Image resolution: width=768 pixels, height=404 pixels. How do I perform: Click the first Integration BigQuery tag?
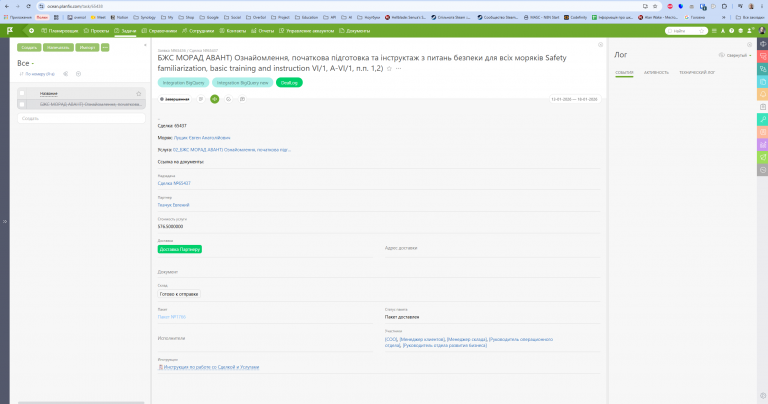(183, 83)
